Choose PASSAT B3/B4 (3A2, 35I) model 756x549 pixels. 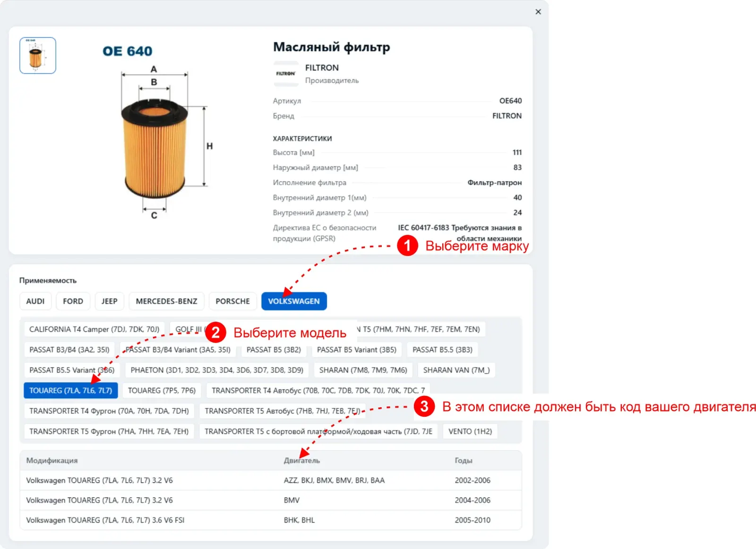(69, 350)
